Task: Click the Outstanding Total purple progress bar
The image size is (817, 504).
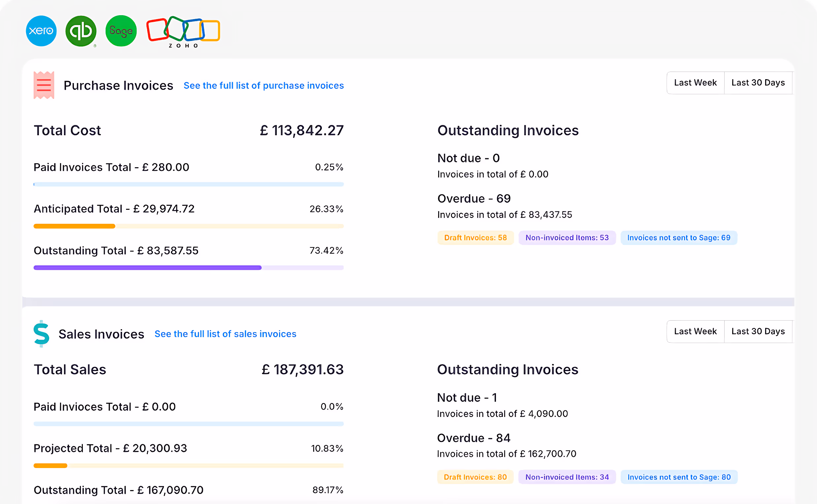Action: pyautogui.click(x=147, y=267)
